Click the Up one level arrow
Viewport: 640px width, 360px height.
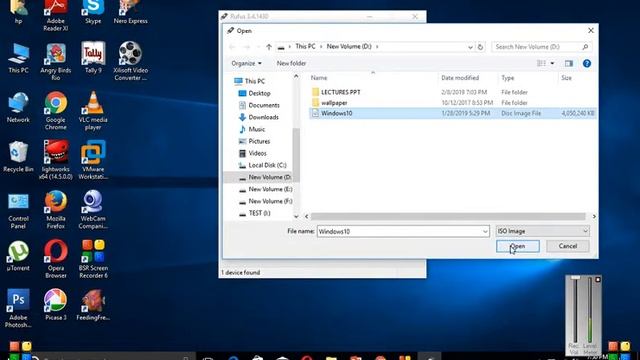point(269,47)
